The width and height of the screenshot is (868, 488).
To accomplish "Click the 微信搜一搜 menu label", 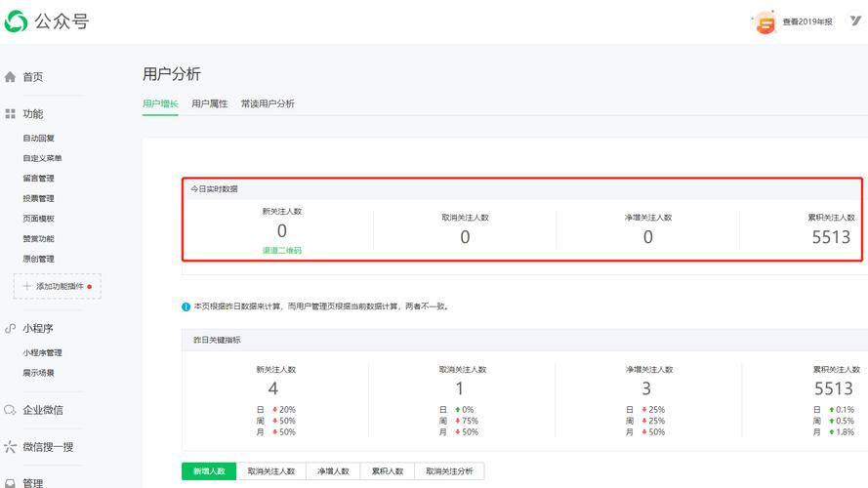I will coord(48,447).
